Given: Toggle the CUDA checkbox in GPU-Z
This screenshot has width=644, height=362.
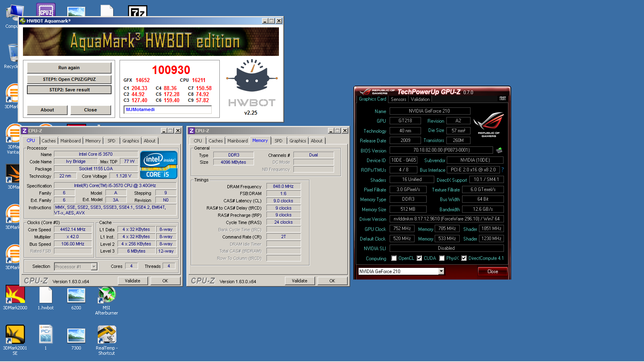Looking at the screenshot, I should coord(419,258).
